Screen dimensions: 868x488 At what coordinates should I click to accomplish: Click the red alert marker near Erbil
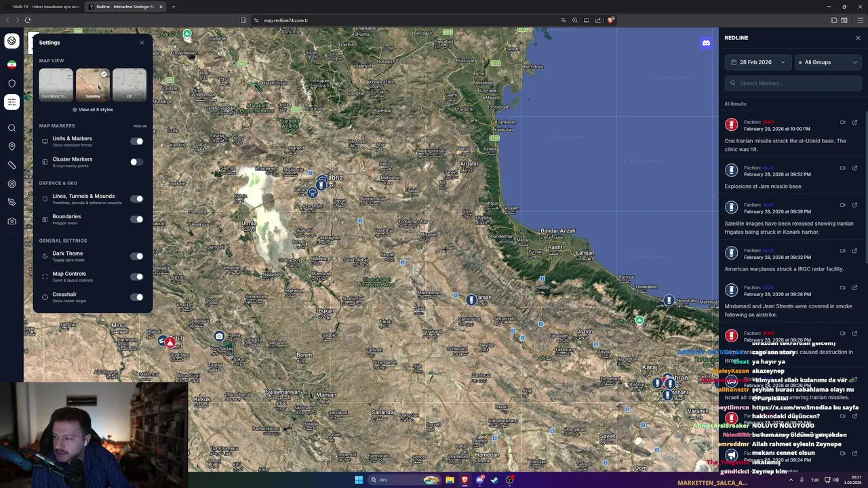coord(170,342)
